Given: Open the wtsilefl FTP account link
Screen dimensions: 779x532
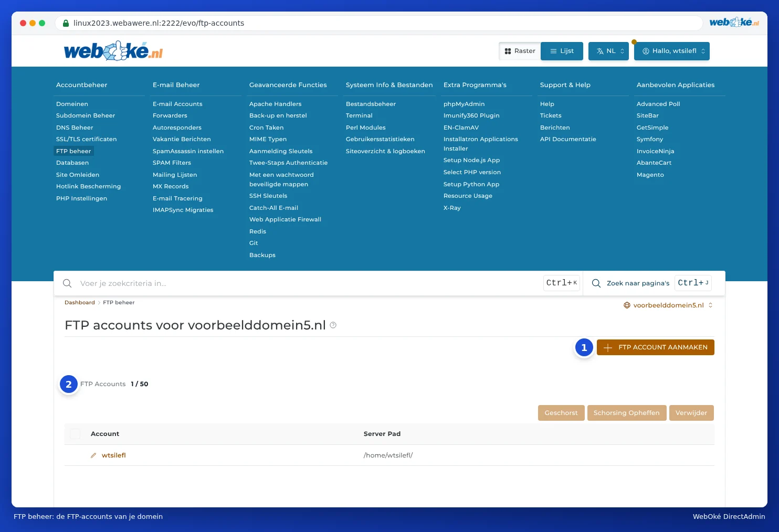Looking at the screenshot, I should pyautogui.click(x=114, y=455).
